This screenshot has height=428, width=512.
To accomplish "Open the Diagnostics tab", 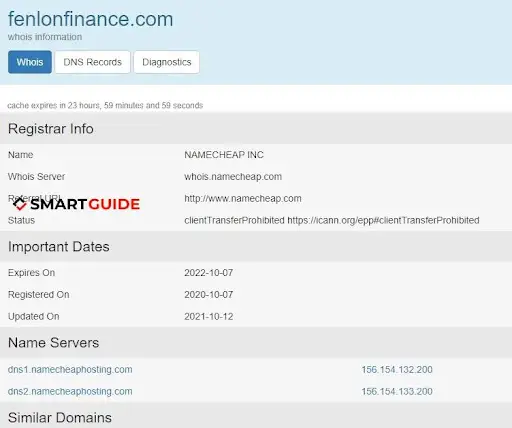I will tap(167, 62).
